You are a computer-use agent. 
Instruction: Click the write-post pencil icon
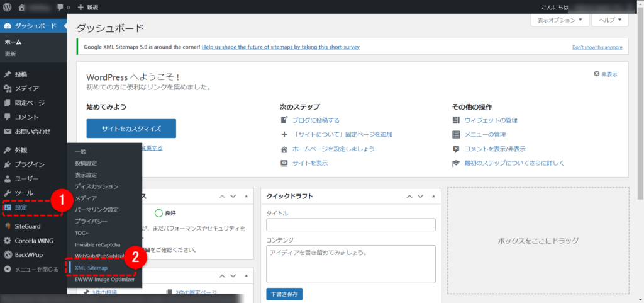pos(284,120)
